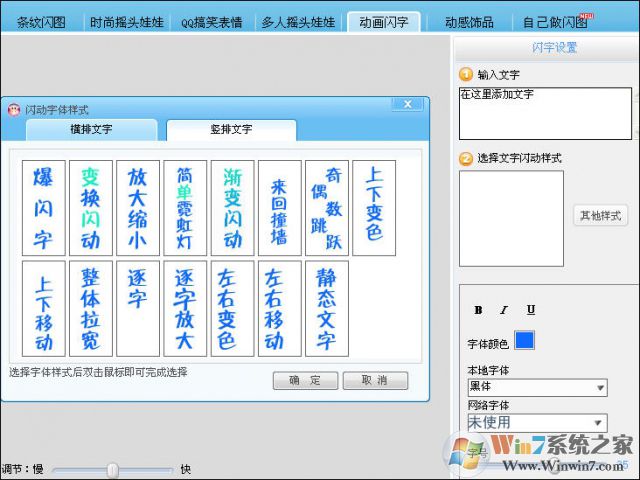
Task: Select the 爆闪字 vertical style thumbnail
Action: coord(44,208)
